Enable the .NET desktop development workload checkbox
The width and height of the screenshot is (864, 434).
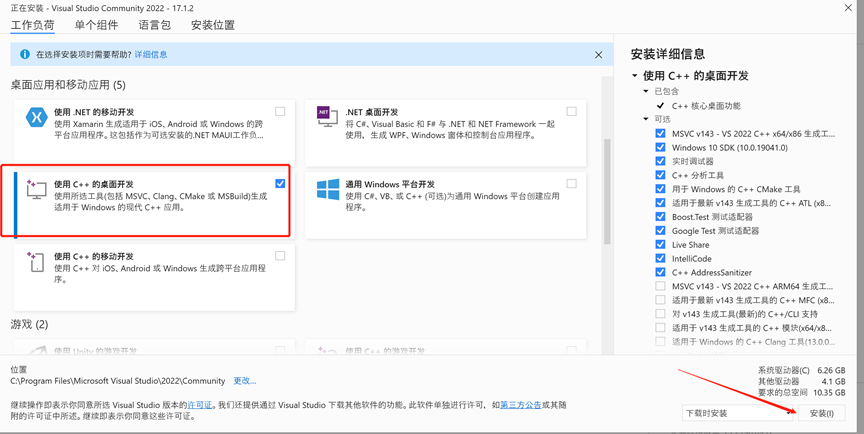click(571, 111)
